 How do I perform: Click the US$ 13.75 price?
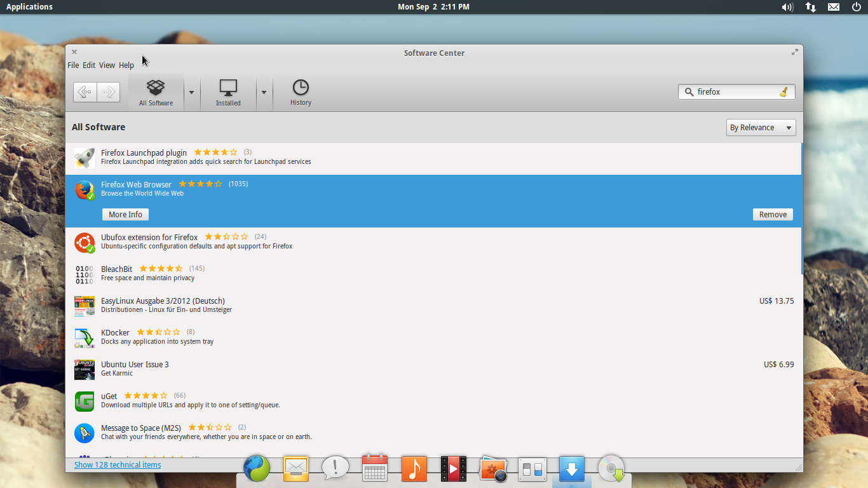(x=776, y=301)
